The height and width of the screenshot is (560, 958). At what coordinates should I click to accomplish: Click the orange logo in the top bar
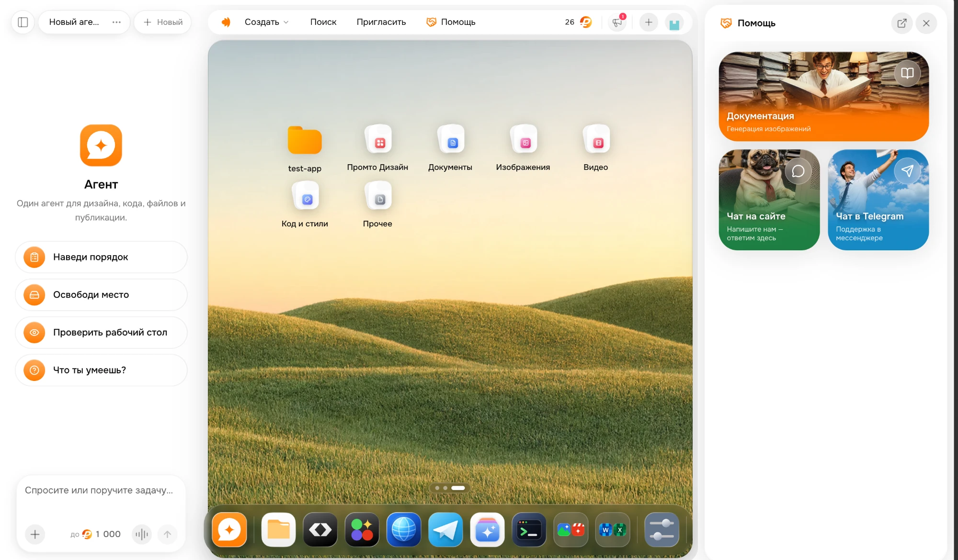[226, 22]
